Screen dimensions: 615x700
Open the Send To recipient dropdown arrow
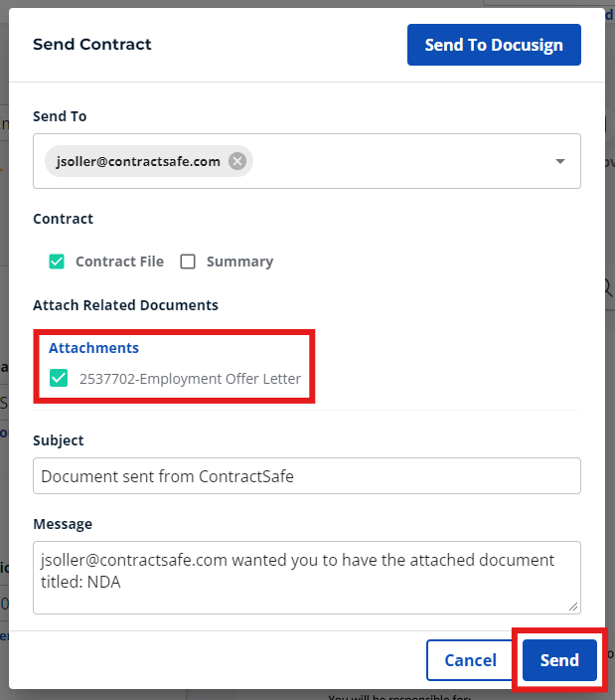560,161
